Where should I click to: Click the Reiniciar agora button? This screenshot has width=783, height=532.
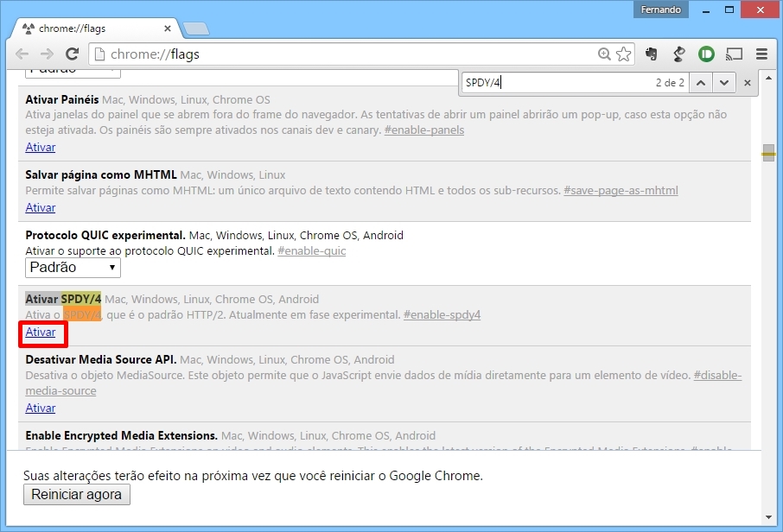(x=77, y=495)
